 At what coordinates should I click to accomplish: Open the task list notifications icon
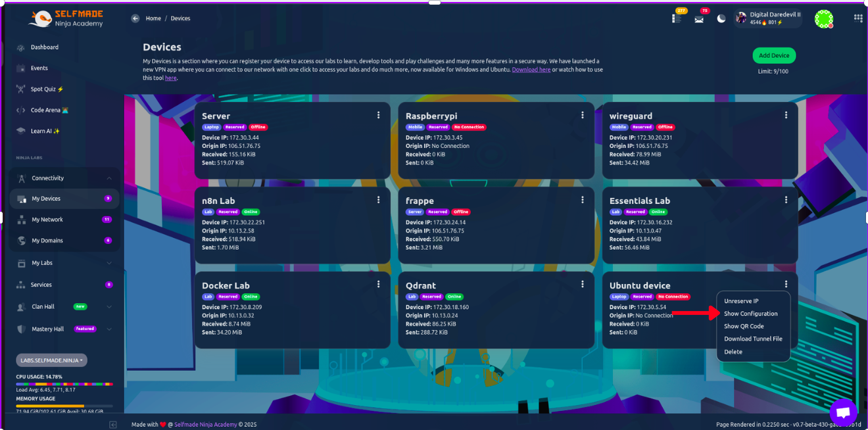click(x=677, y=18)
